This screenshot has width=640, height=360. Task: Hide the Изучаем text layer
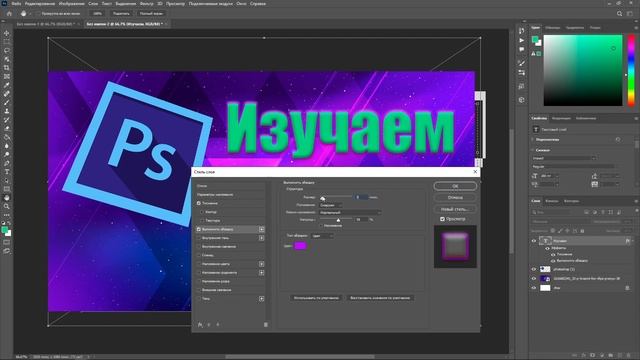[533, 241]
